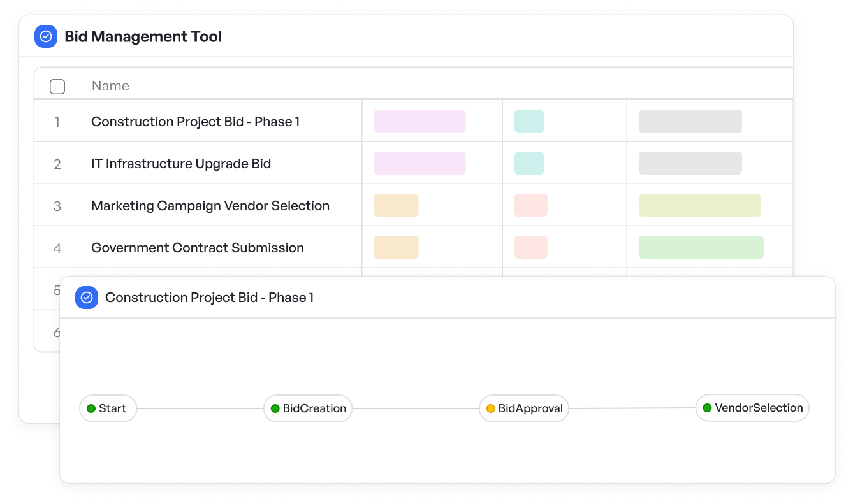Click the pink tag in row 1
Viewport: 853px width, 504px height.
click(x=419, y=121)
